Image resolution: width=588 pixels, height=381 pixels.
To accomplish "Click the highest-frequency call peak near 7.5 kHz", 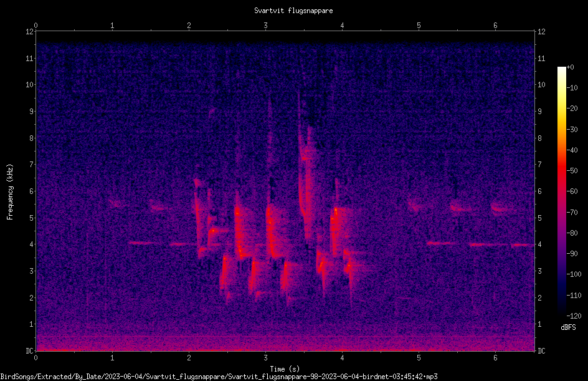I will click(x=308, y=153).
